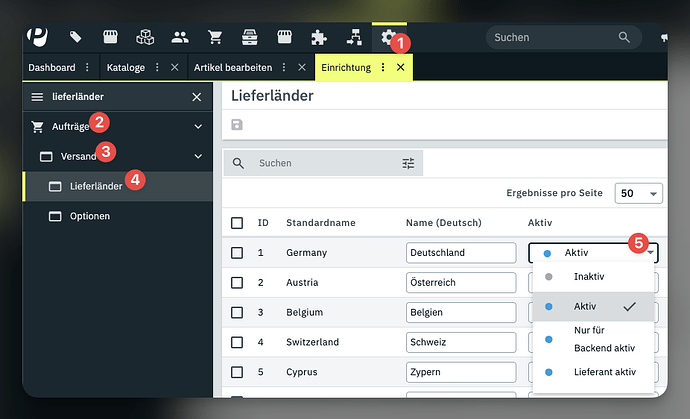
Task: Tick the checkbox for Switzerland row
Action: click(x=237, y=342)
